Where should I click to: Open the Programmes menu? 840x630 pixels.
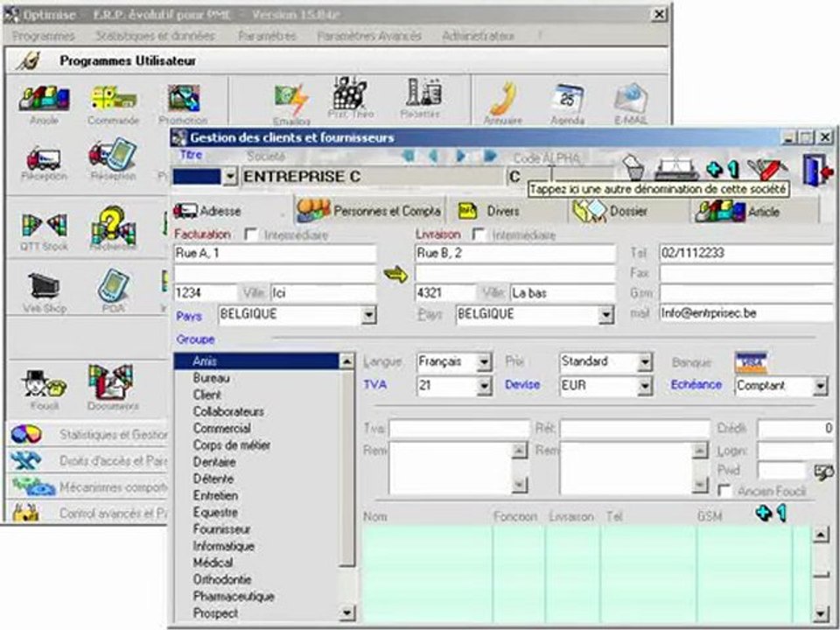[x=44, y=36]
